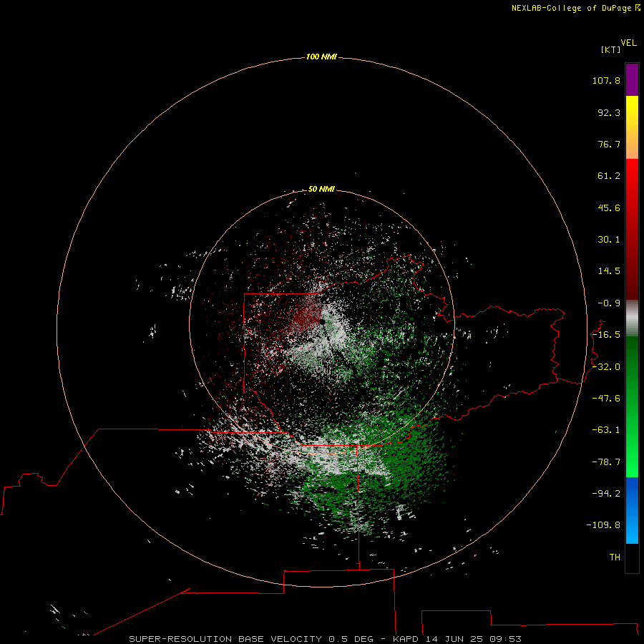Click the [KT] units label
The height and width of the screenshot is (644, 644).
[x=611, y=49]
